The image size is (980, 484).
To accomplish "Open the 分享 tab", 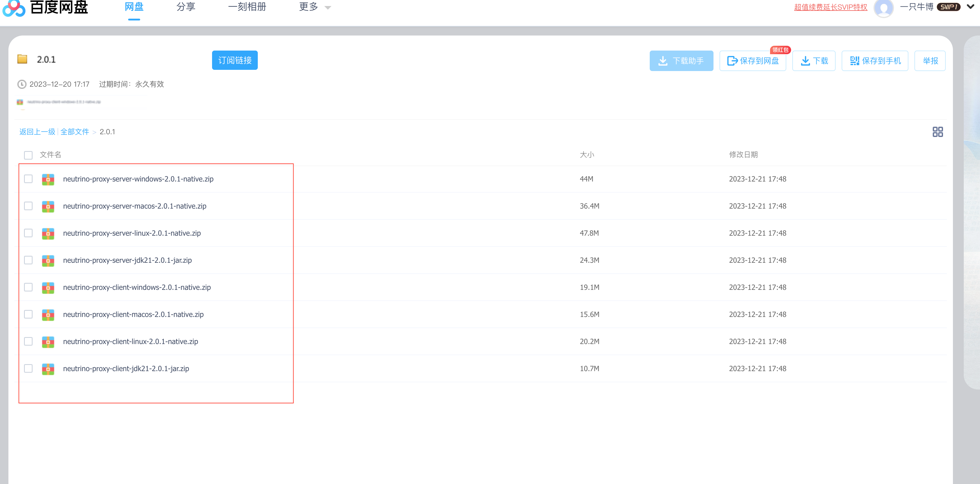I will pyautogui.click(x=186, y=7).
